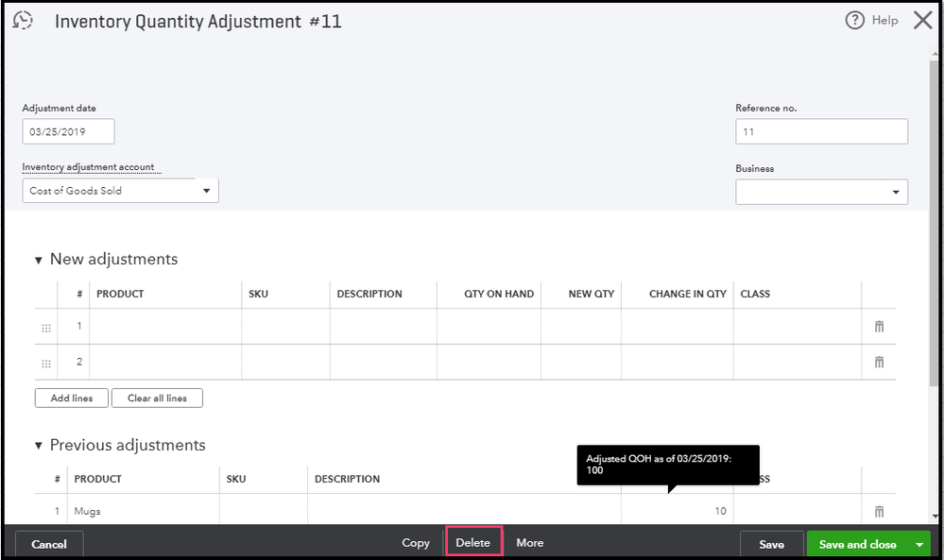Click the Reference no. input field
This screenshot has width=944, height=560.
(x=821, y=131)
